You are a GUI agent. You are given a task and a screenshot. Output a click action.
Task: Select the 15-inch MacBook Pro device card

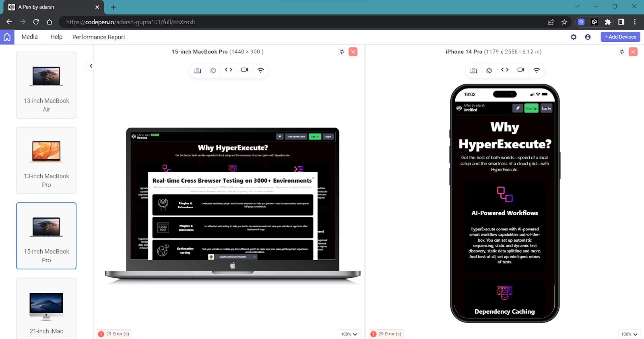coord(46,236)
